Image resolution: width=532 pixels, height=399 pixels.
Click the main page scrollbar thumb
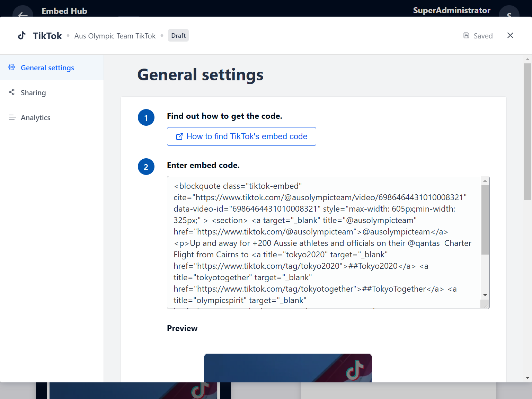527,132
